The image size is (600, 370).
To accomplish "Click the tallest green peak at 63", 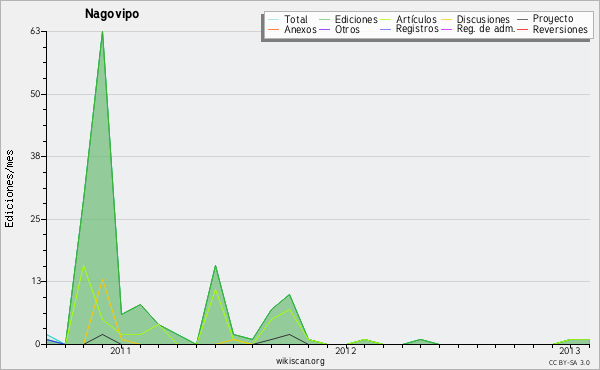I will (x=102, y=32).
